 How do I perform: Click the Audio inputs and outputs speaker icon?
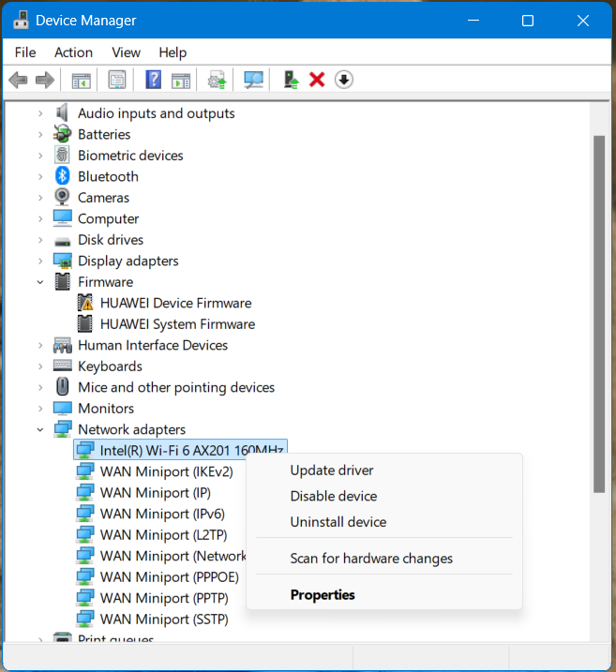[62, 113]
